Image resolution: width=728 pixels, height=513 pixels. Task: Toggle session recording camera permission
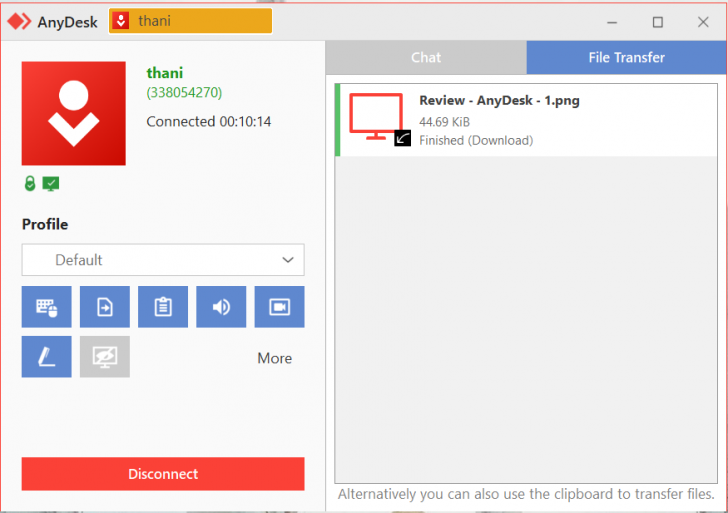[280, 307]
